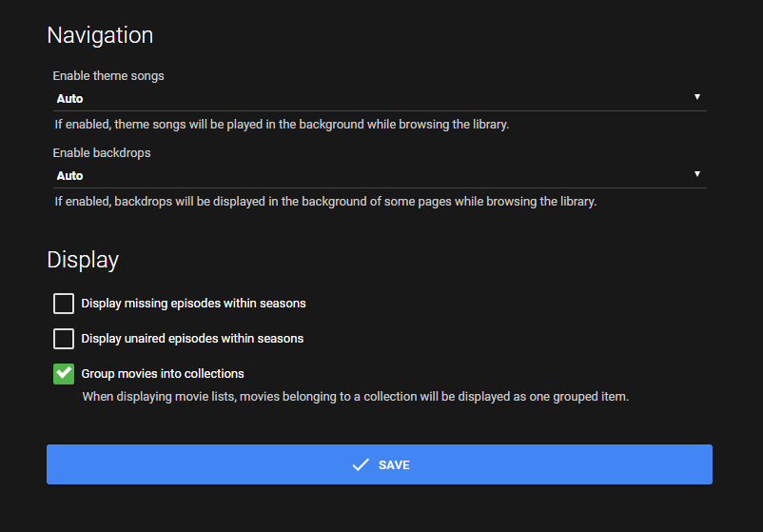Click the Display section heading
The image size is (763, 532).
83,260
